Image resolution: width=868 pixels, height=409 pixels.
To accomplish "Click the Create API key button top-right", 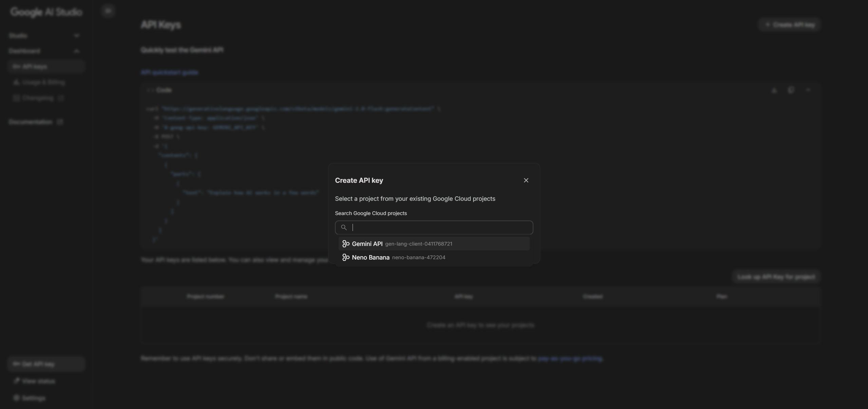I will coord(789,25).
